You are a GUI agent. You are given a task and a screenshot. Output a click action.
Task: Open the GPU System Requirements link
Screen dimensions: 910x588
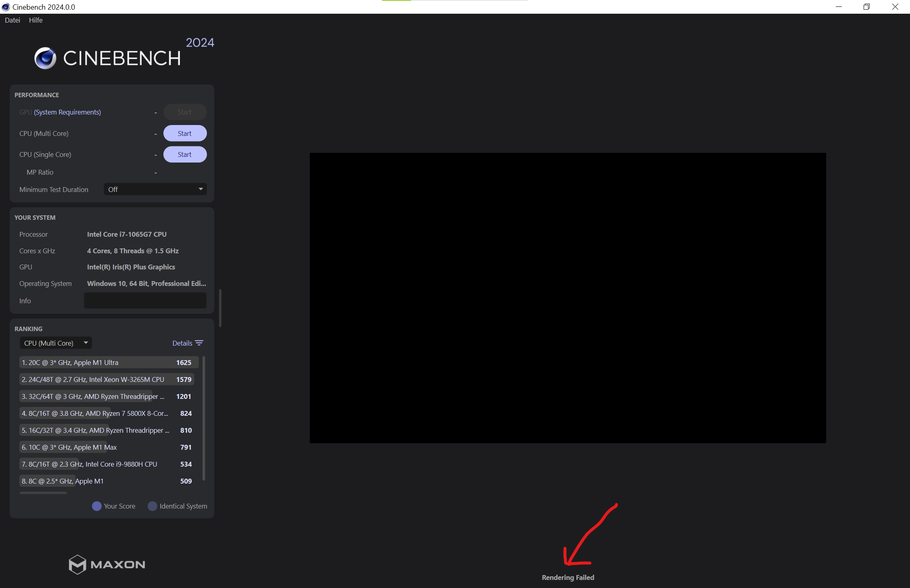pyautogui.click(x=67, y=112)
